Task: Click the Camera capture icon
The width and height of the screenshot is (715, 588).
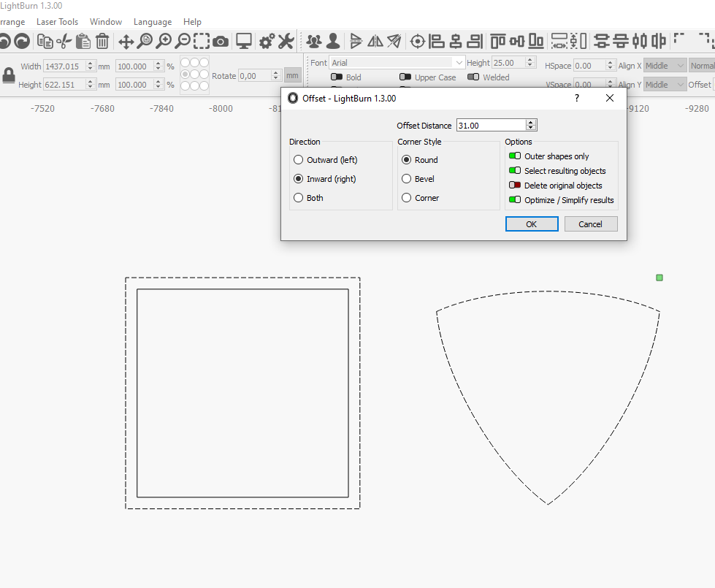Action: tap(221, 42)
